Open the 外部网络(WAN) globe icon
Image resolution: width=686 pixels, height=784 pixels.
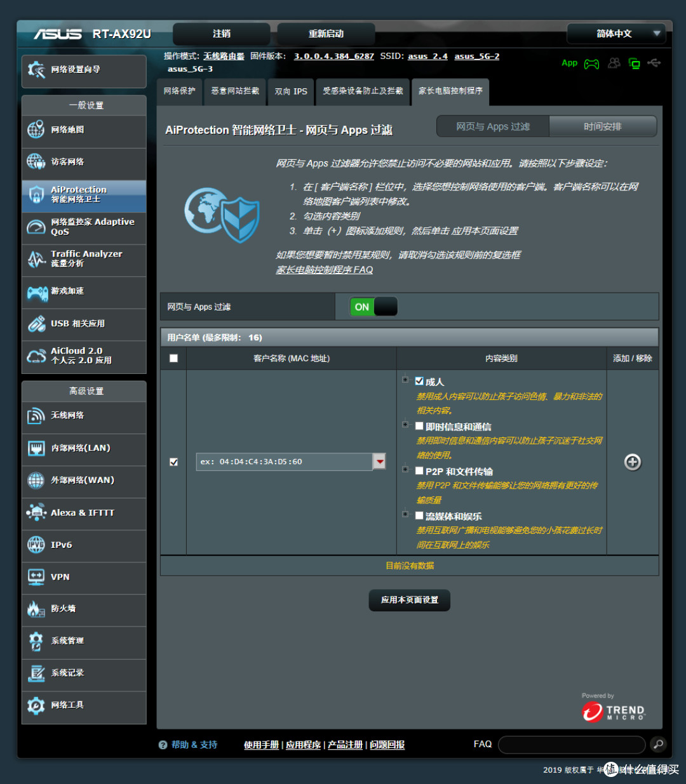click(x=36, y=481)
